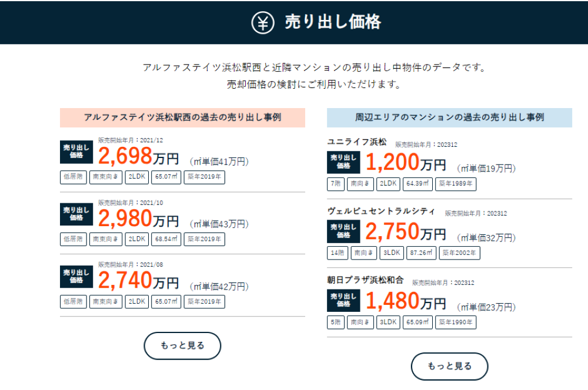
Task: Open the ユニライフ浜松 listing name
Action: (357, 142)
